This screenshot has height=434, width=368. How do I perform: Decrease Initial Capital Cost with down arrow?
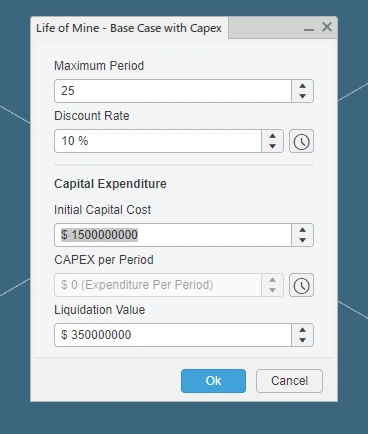pos(302,240)
